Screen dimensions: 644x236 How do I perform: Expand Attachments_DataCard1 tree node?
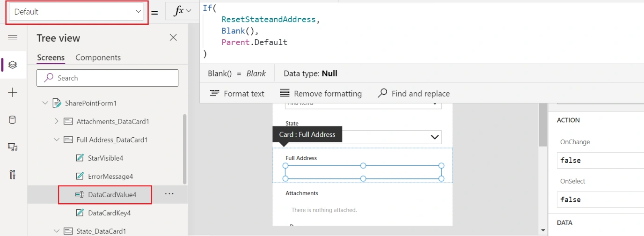57,121
